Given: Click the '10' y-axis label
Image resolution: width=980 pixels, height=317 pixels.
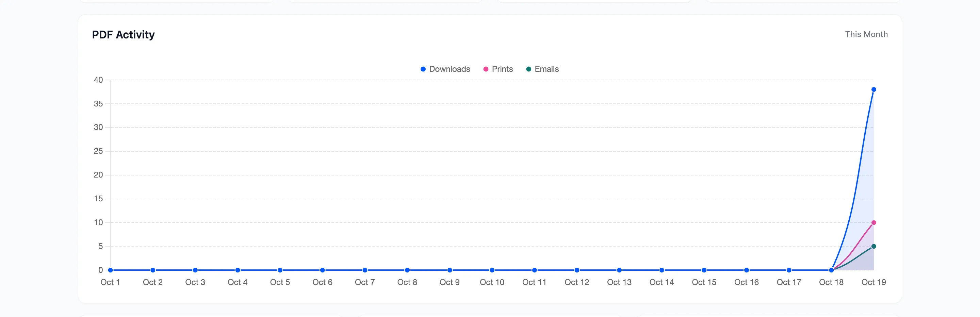Looking at the screenshot, I should 98,223.
